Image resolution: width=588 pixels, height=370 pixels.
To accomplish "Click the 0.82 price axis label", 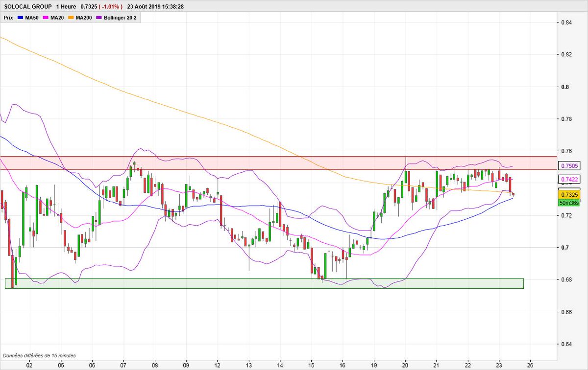I will point(566,54).
